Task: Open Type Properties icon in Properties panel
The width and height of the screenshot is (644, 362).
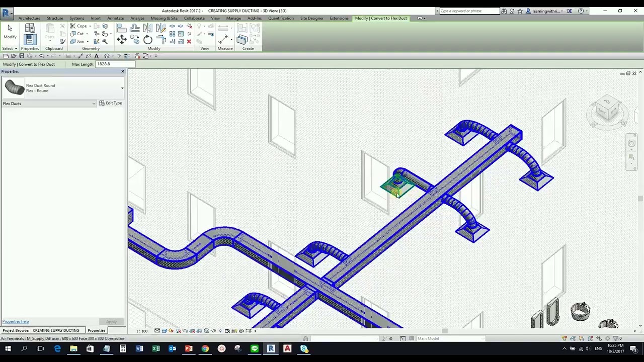Action: (30, 28)
